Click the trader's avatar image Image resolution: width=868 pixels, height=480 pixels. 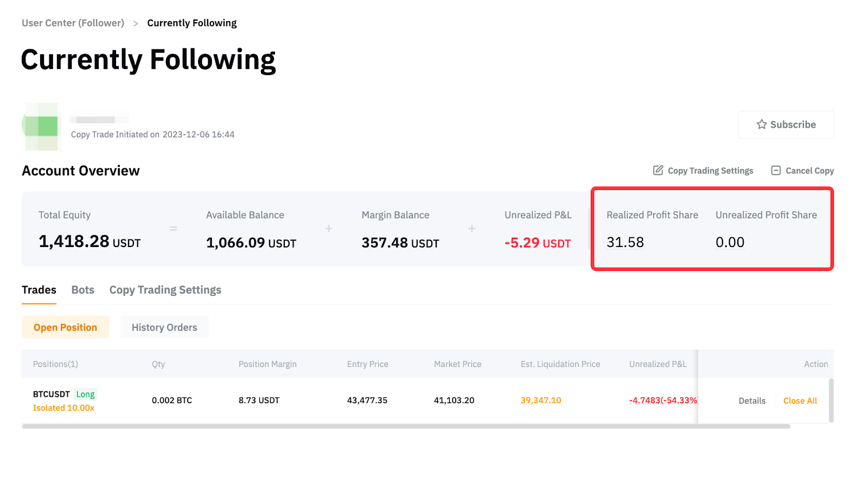tap(41, 126)
